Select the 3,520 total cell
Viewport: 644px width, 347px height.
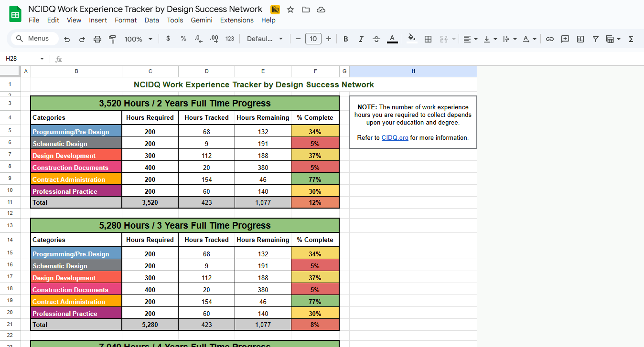(x=150, y=202)
